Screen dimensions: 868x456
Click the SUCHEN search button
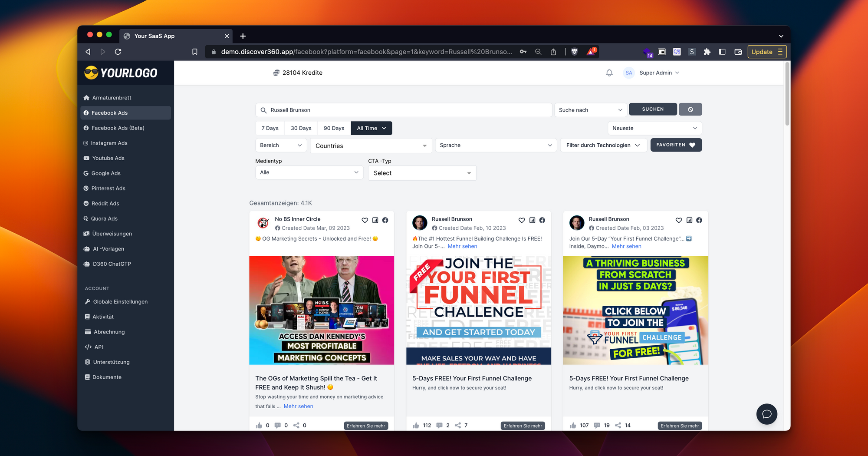(x=653, y=109)
